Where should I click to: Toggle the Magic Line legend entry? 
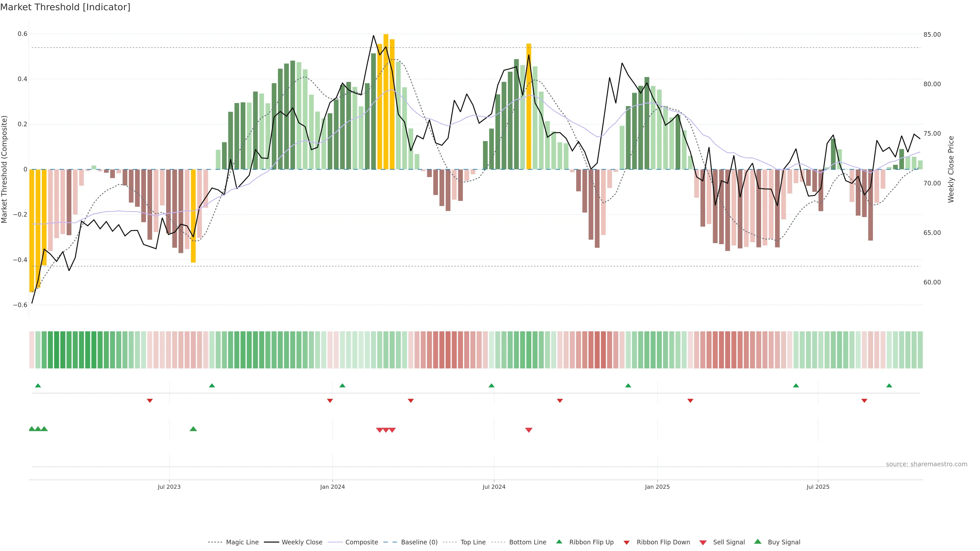242,542
